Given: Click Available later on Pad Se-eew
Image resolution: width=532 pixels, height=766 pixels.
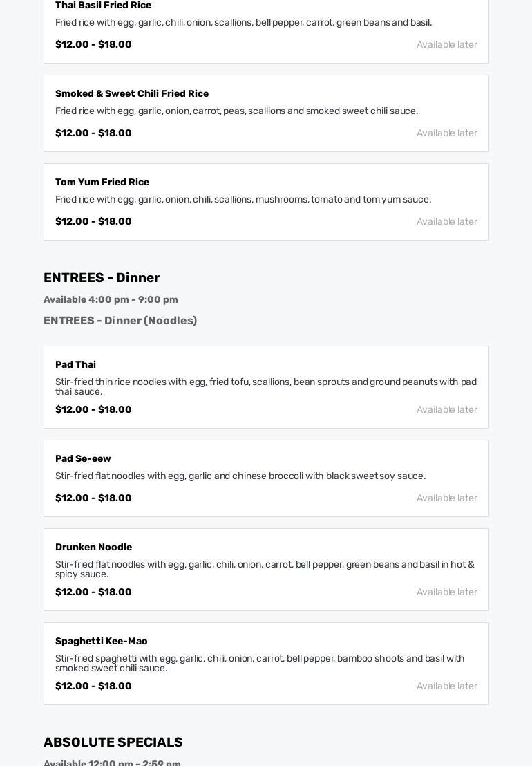Looking at the screenshot, I should 446,498.
